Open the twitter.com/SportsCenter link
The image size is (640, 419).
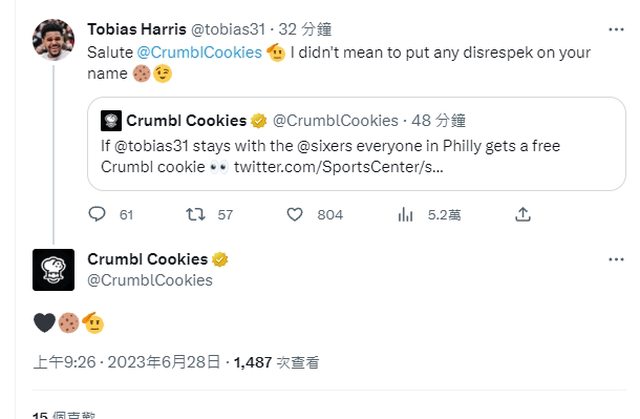pos(340,166)
